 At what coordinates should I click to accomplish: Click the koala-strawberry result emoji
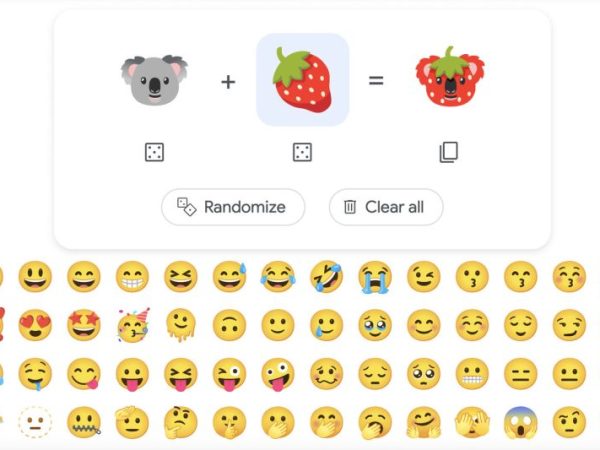point(450,78)
